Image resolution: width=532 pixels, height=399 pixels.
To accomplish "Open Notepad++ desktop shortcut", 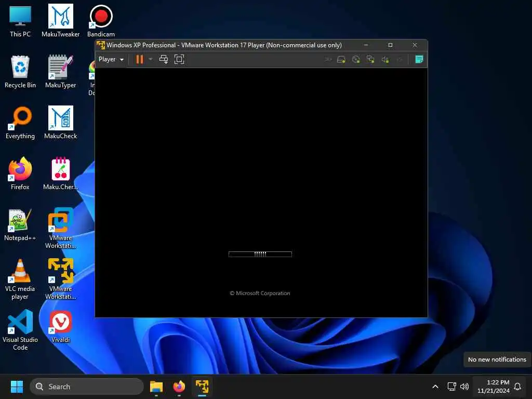I will click(20, 224).
